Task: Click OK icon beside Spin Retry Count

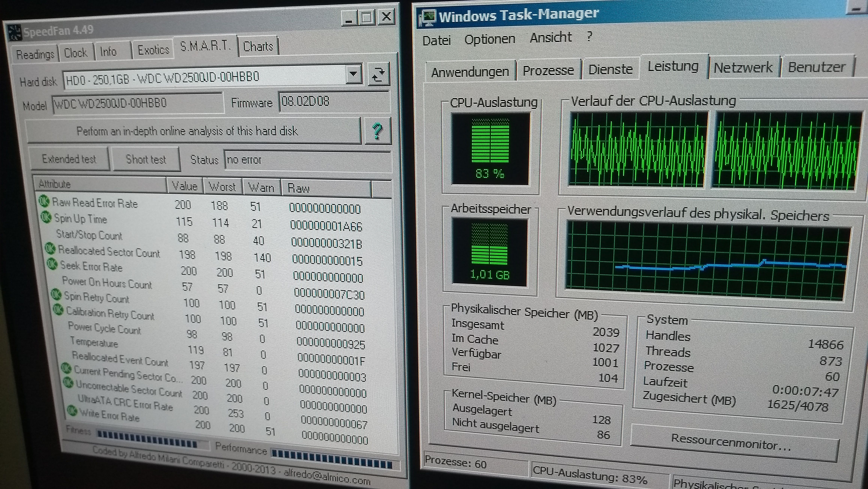Action: (56, 294)
